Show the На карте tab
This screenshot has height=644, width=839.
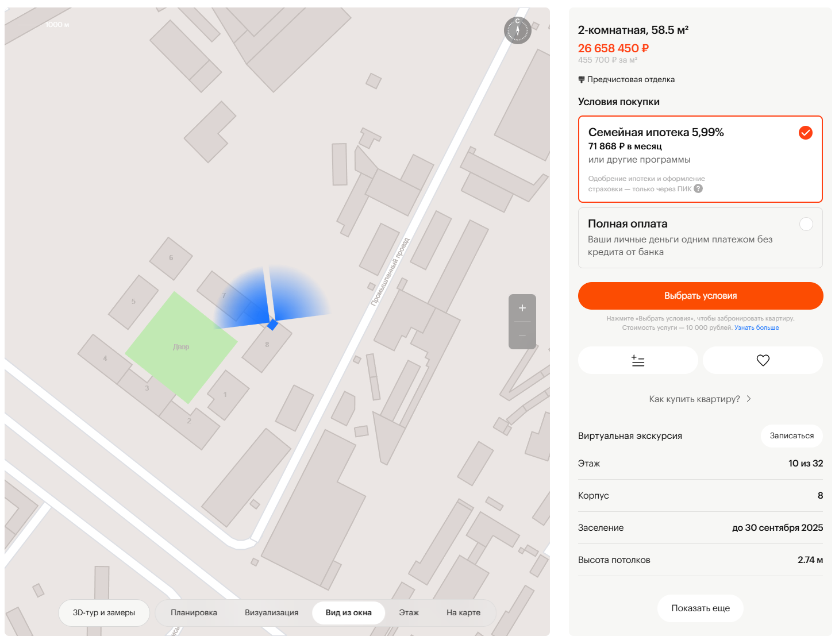[x=463, y=613]
